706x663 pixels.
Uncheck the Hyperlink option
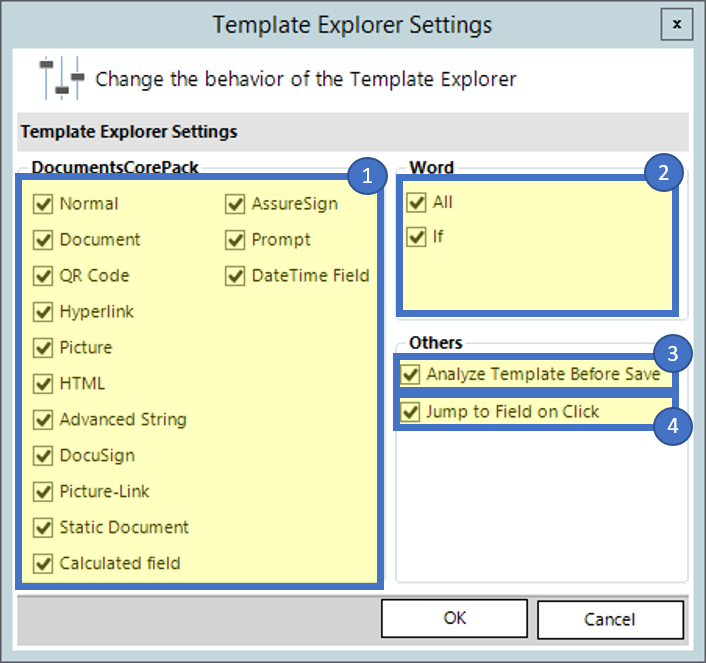[43, 312]
